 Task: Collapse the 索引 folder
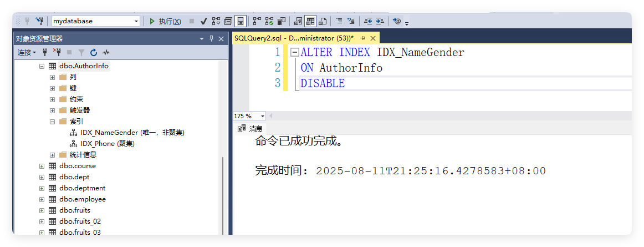(x=52, y=122)
